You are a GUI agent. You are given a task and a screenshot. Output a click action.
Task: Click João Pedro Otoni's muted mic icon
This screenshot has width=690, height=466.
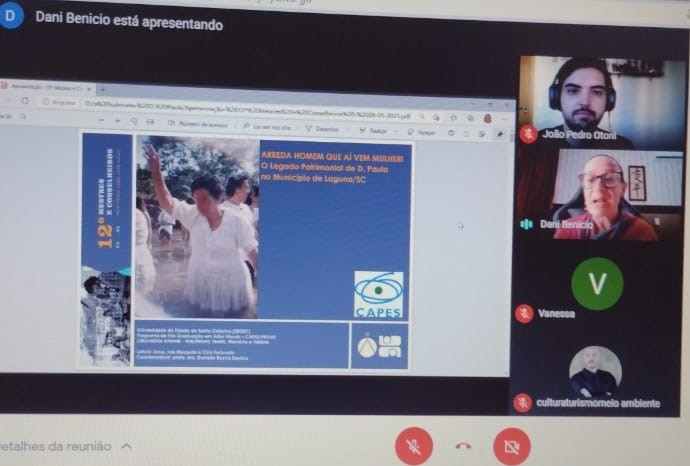[x=527, y=135]
